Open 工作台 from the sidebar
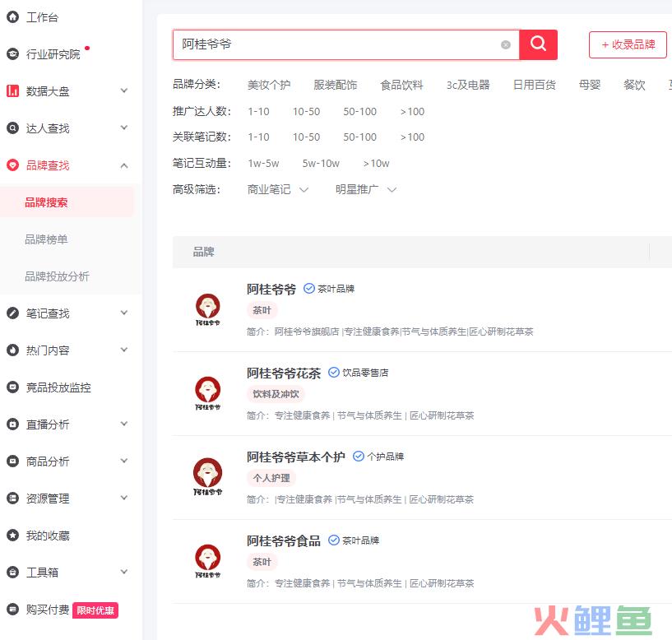Viewport: 672px width, 640px height. coord(42,17)
